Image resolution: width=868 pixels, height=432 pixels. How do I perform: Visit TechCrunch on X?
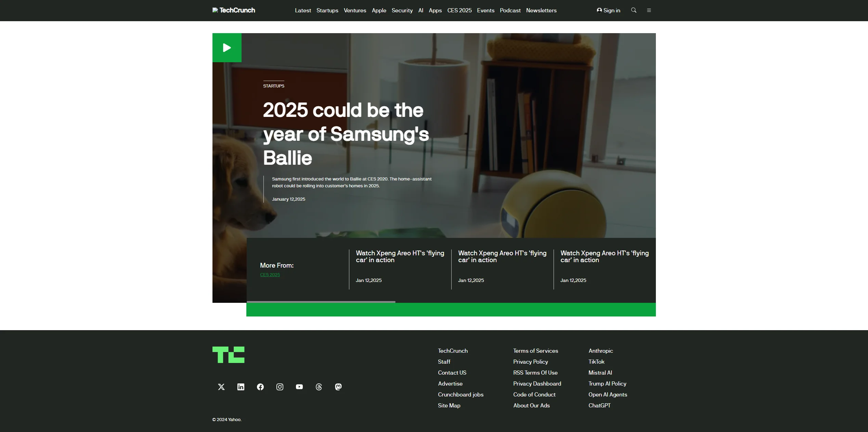tap(221, 387)
